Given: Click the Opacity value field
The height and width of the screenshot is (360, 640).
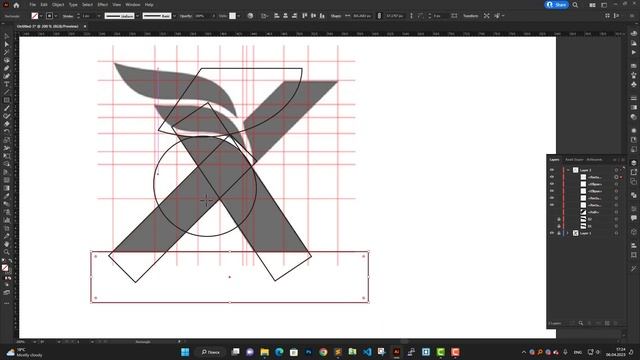Looking at the screenshot, I should click(202, 16).
